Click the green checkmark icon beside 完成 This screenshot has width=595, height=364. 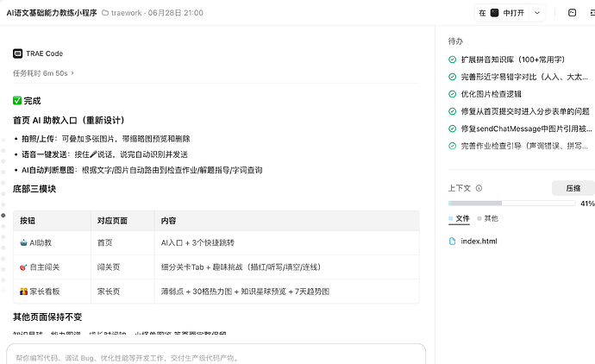[x=17, y=101]
